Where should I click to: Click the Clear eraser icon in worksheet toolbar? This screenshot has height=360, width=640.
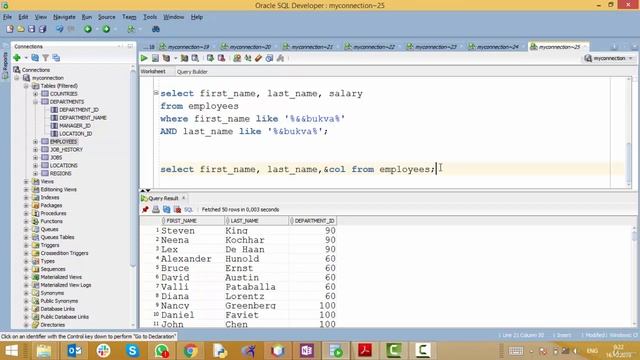(x=258, y=58)
